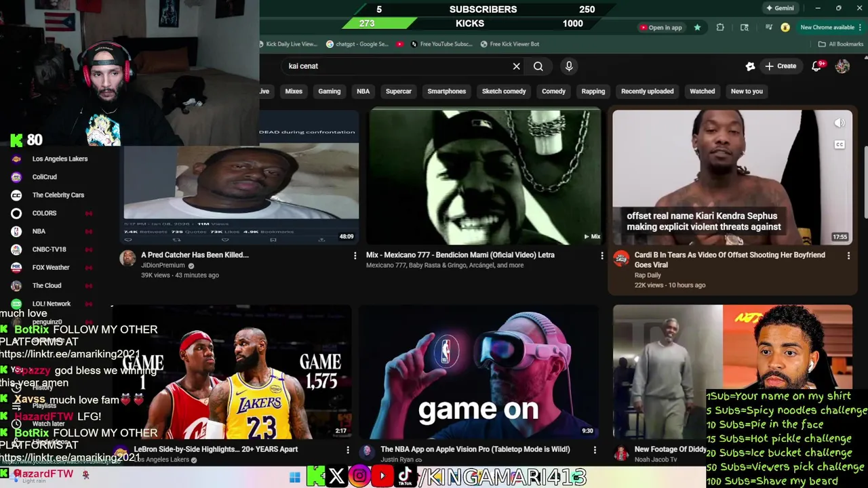Open options menu for Mexicano 777 mix
This screenshot has width=868, height=488.
(x=601, y=256)
